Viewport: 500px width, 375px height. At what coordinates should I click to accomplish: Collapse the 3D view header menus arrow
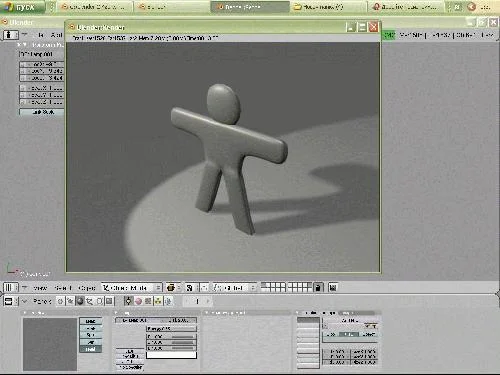tap(25, 287)
